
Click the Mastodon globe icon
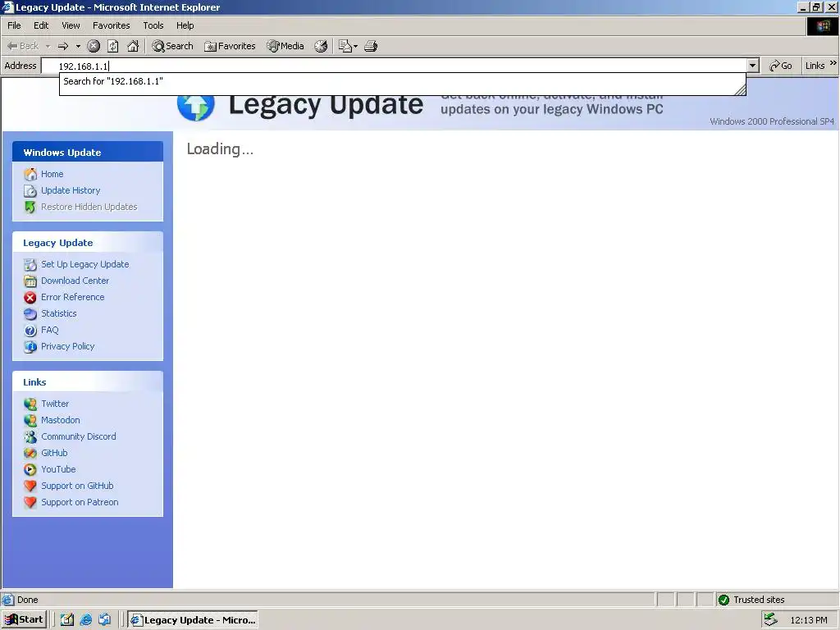point(30,421)
